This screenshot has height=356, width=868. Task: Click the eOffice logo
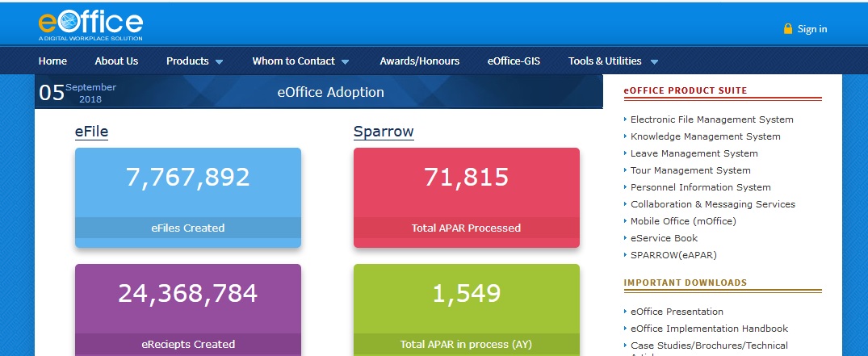pyautogui.click(x=90, y=26)
